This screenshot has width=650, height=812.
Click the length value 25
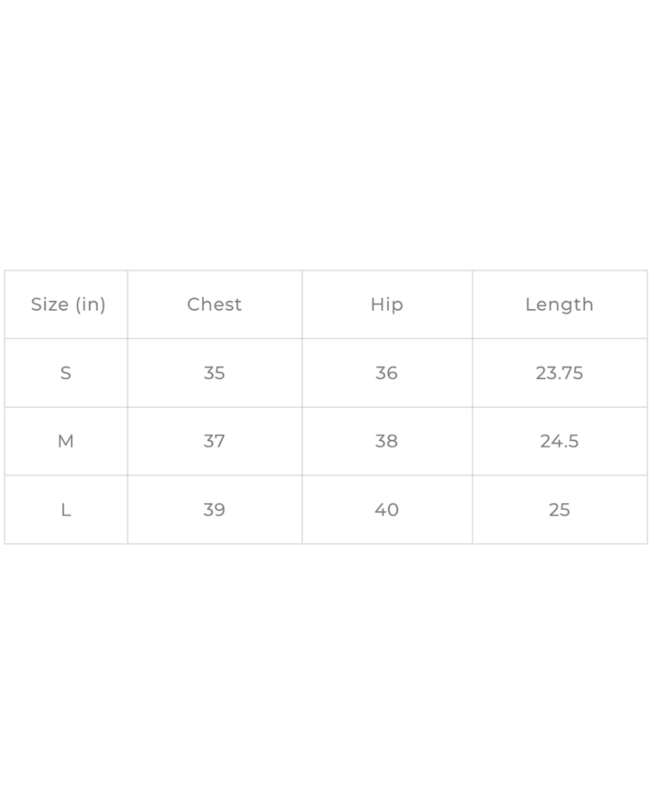point(559,510)
